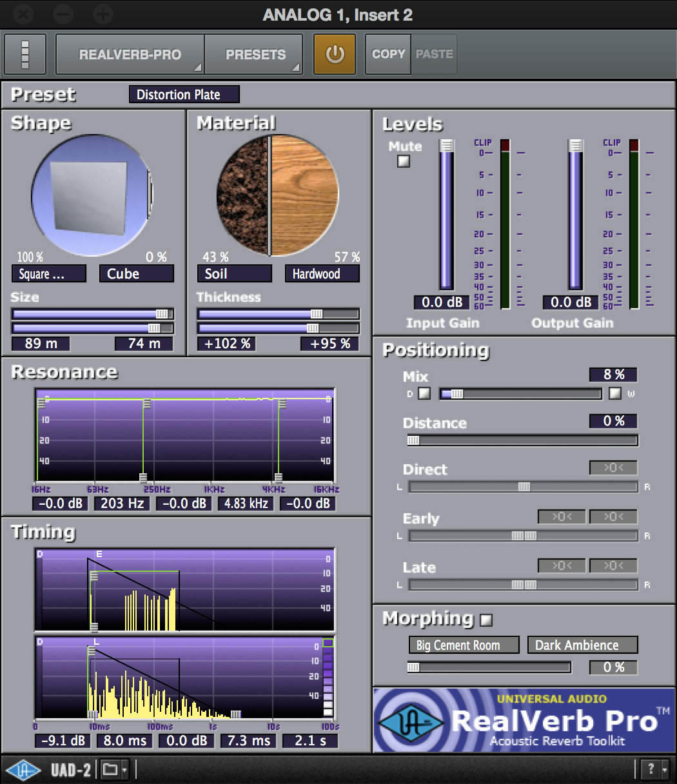Adjust the lower Thickness slider at +95 %

pos(279,328)
